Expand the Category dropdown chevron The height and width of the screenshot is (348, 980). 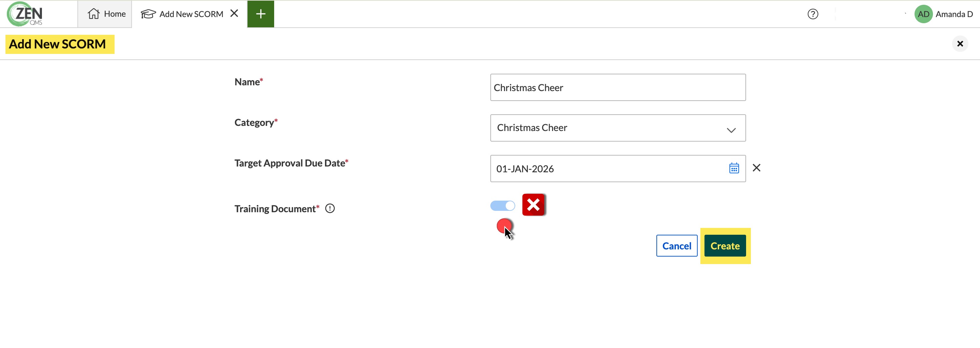(731, 130)
